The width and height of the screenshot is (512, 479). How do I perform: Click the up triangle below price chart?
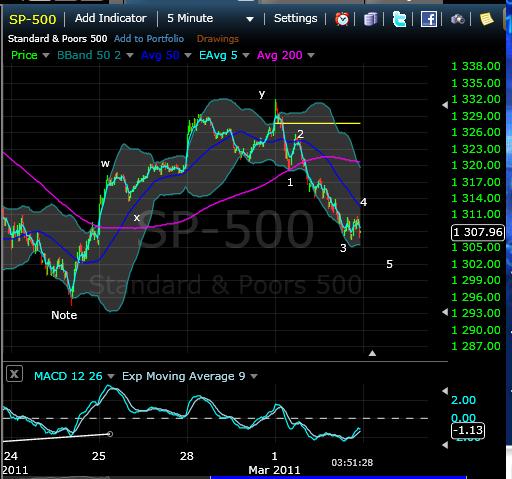372,353
